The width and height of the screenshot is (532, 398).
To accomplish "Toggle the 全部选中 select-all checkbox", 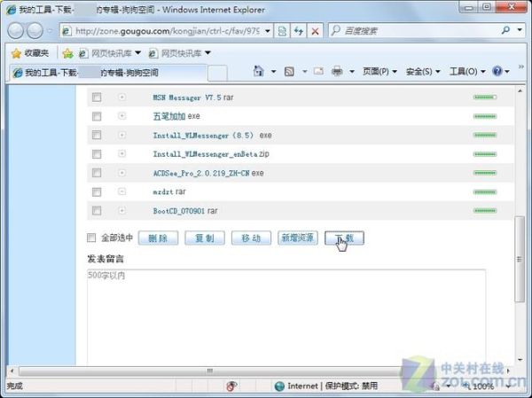I will click(x=91, y=238).
